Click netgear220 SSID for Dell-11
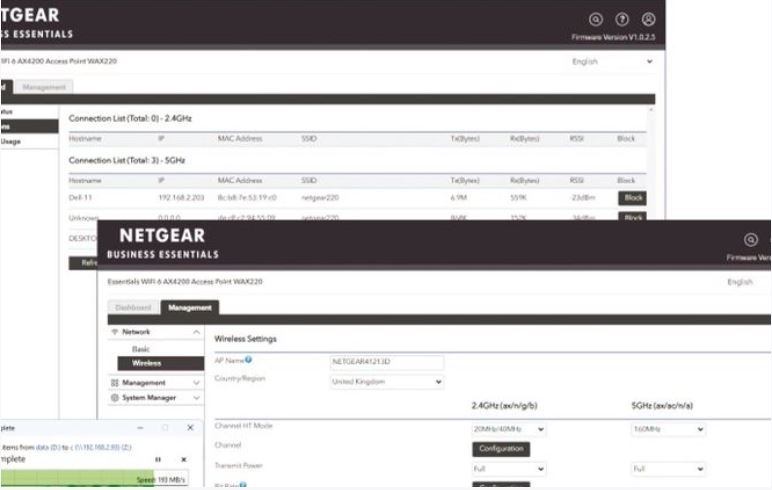Viewport: 772px width, 490px height. (x=320, y=197)
